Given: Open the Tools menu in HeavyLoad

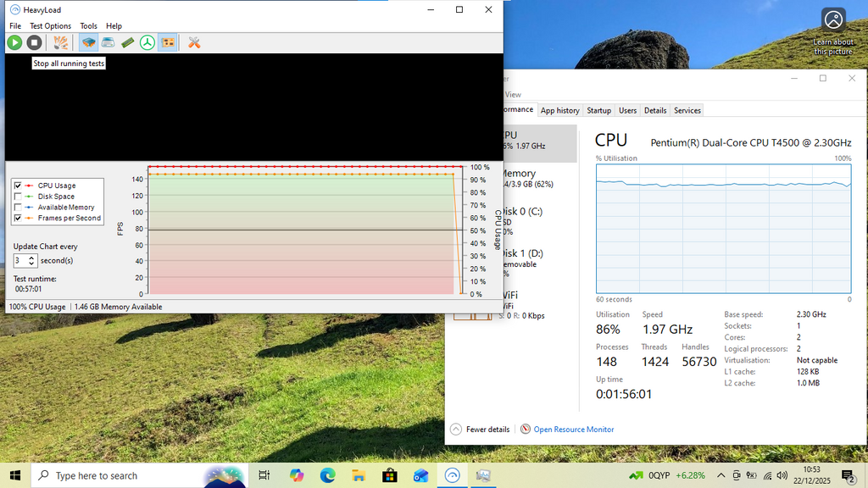Looking at the screenshot, I should pos(88,26).
